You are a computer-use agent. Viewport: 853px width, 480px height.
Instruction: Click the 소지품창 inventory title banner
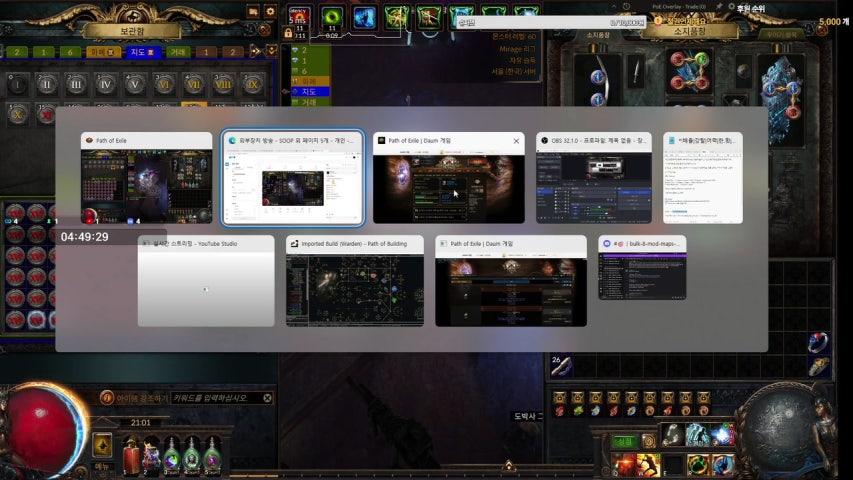tap(690, 31)
